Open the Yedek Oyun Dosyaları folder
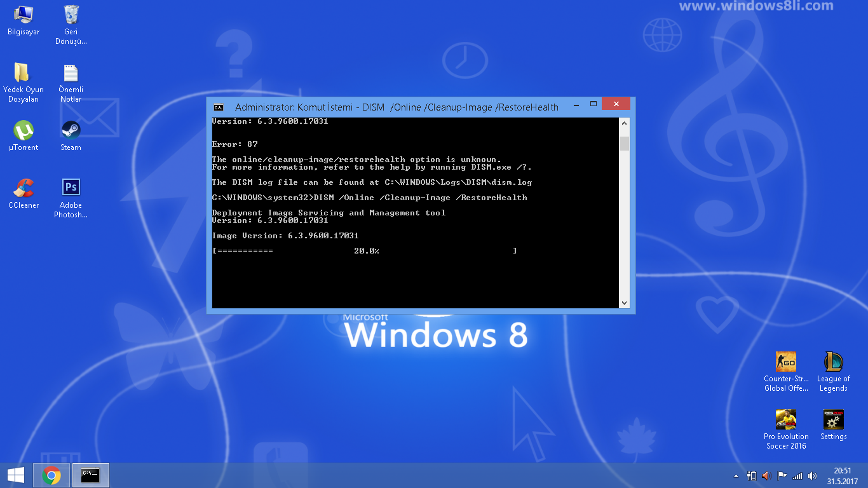Image resolution: width=868 pixels, height=488 pixels. pos(24,83)
